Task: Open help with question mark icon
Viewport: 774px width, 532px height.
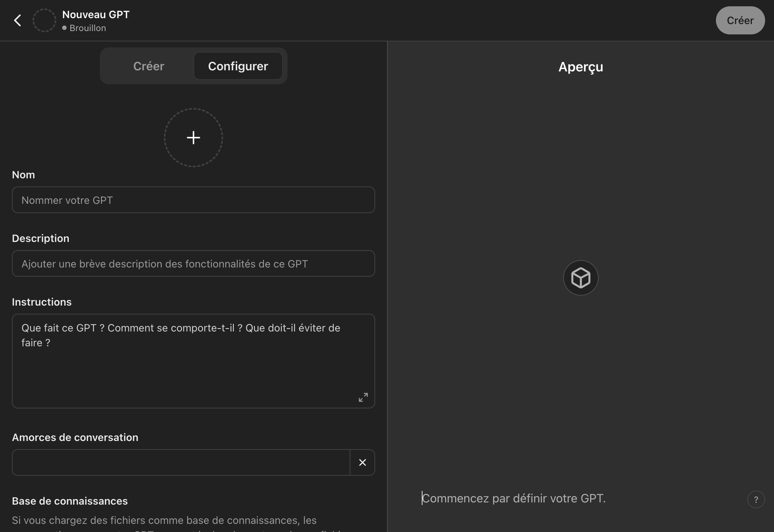Action: 756,499
